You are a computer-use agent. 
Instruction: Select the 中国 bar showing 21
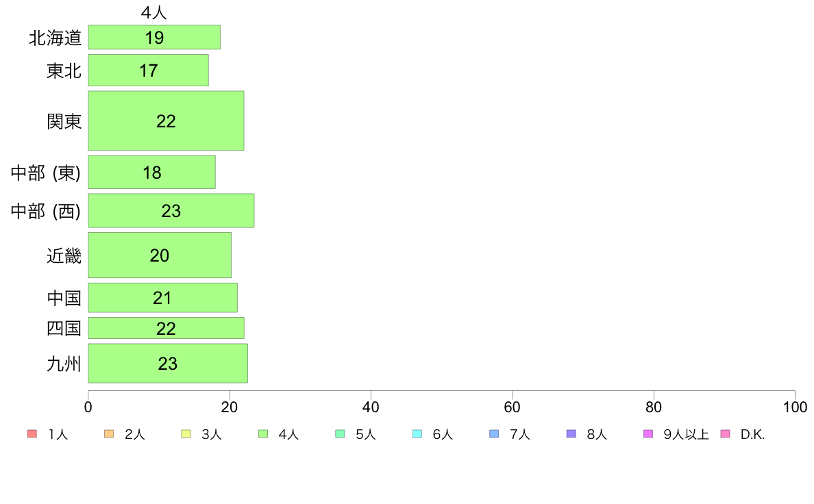(x=163, y=298)
